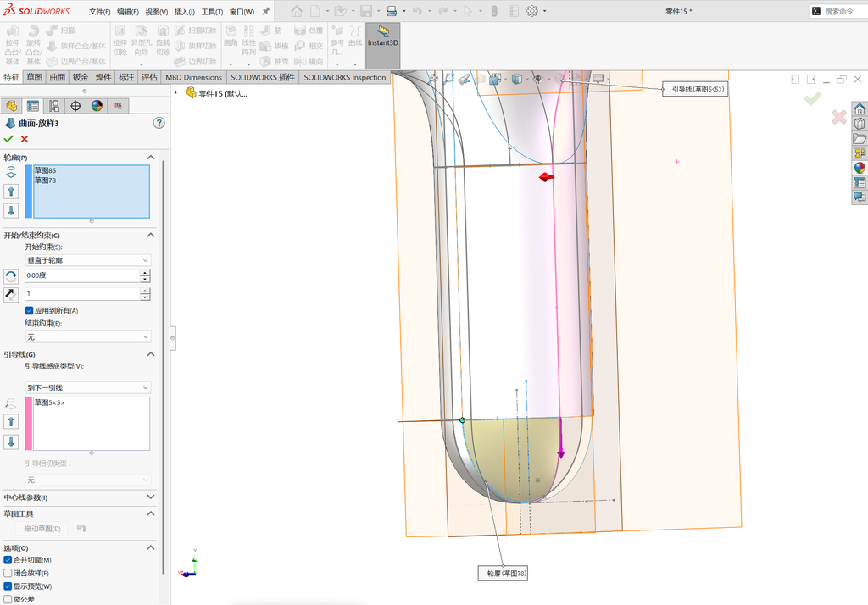Click the Save icon in toolbar

coord(366,11)
